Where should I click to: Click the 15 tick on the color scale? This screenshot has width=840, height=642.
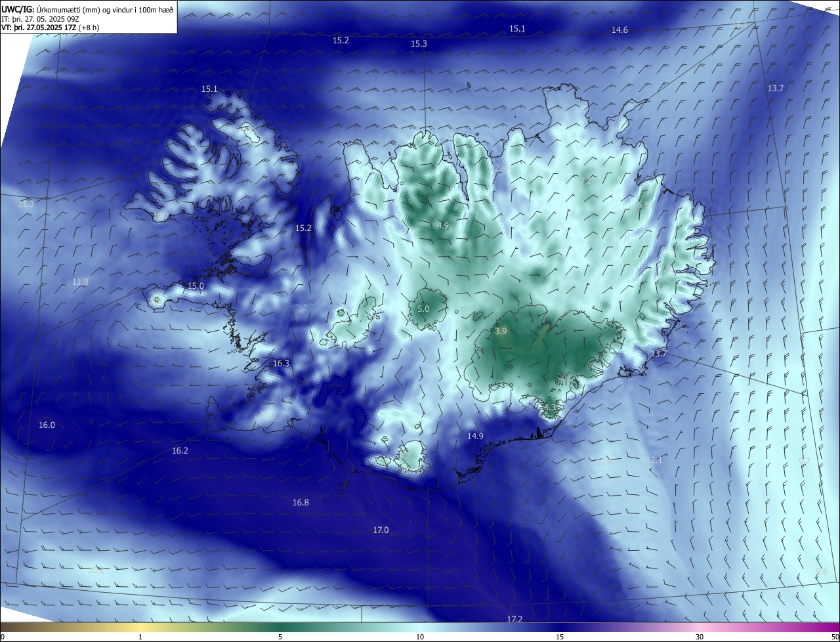point(560,637)
